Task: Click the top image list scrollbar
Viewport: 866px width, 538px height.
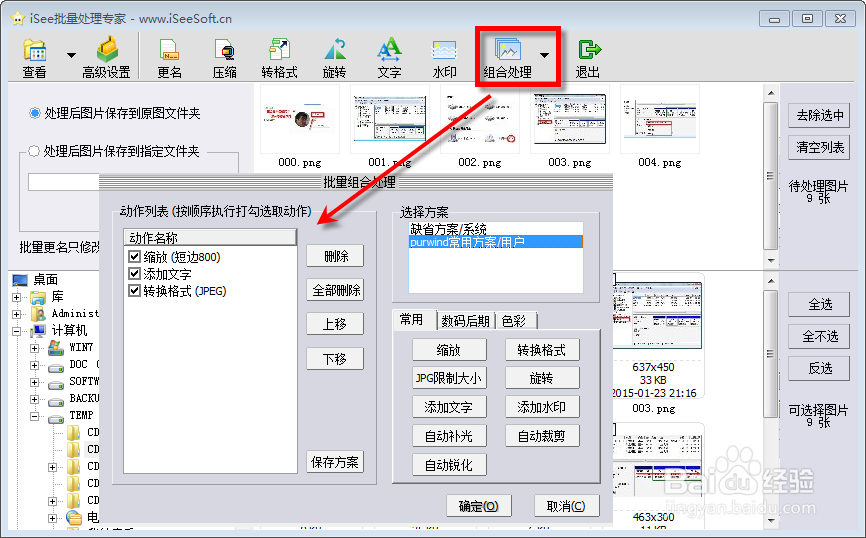Action: click(x=771, y=176)
